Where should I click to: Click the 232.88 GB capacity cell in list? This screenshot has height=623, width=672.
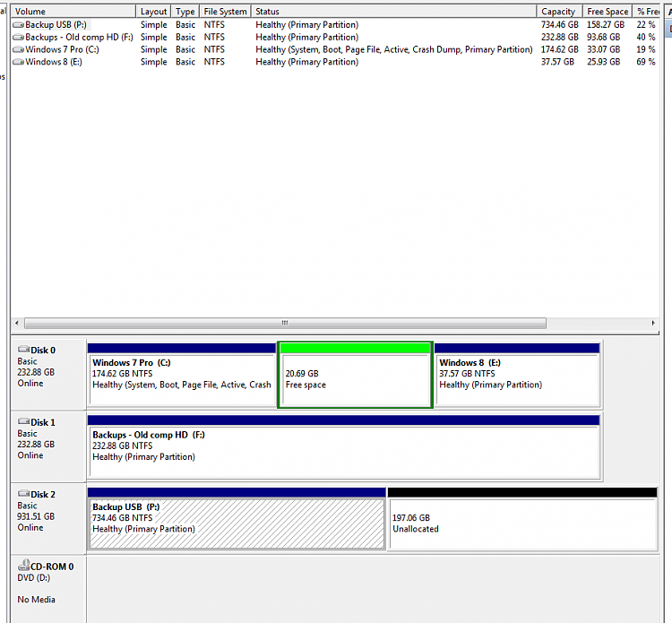(x=560, y=38)
